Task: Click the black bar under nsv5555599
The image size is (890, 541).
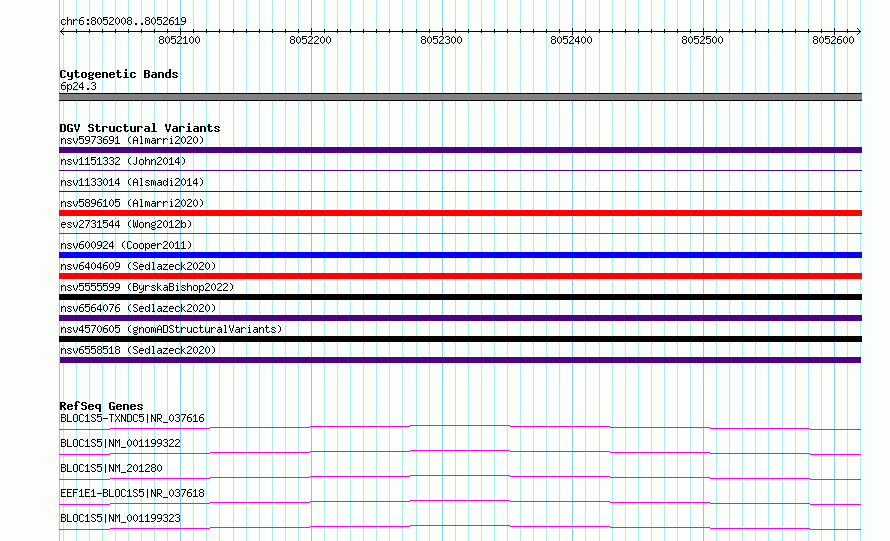Action: point(460,297)
